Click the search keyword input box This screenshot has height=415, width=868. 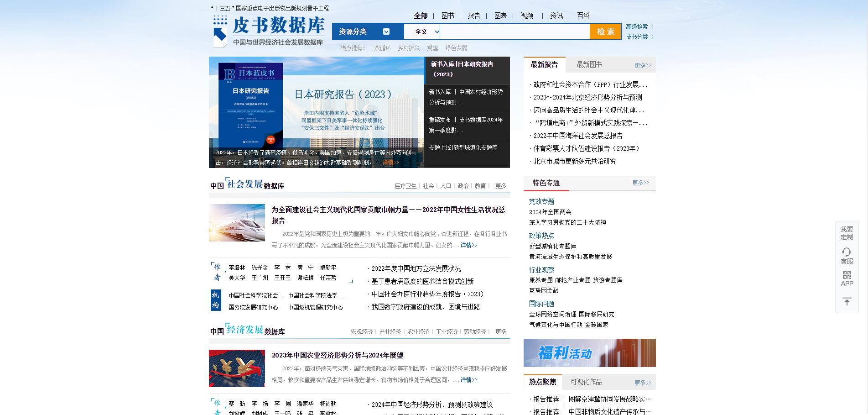coord(515,32)
